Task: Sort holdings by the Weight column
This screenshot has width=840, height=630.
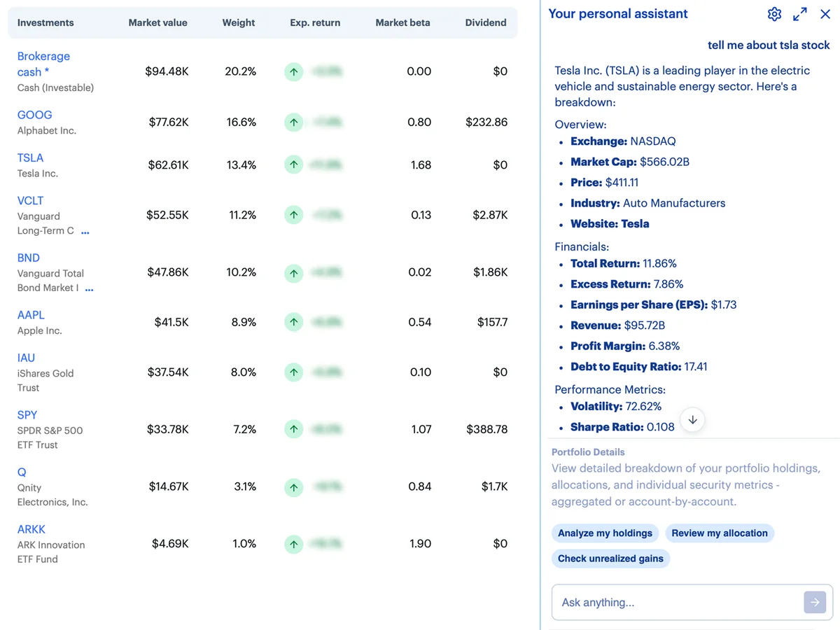Action: tap(238, 22)
